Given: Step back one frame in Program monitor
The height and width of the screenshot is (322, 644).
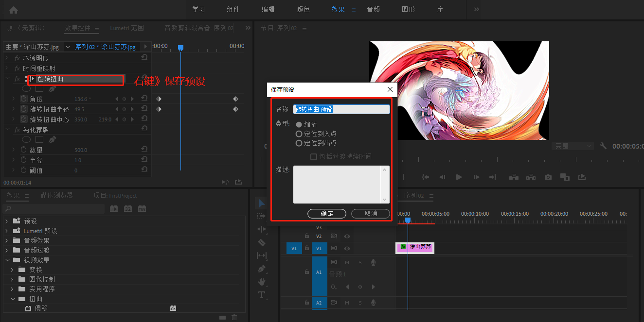Looking at the screenshot, I should click(x=442, y=177).
